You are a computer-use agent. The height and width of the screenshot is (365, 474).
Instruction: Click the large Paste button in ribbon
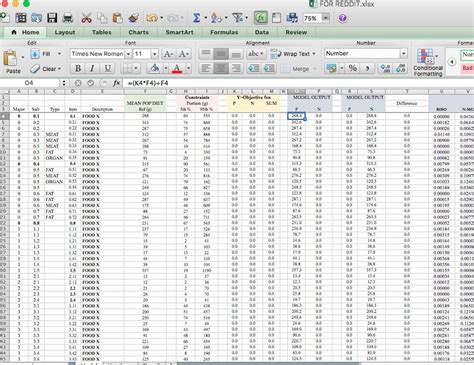(x=12, y=62)
